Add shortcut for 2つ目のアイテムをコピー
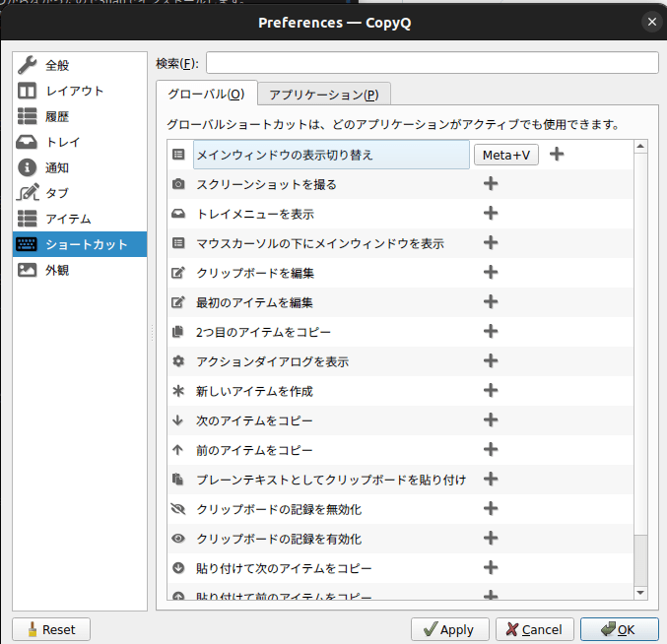667x644 pixels. [x=491, y=331]
